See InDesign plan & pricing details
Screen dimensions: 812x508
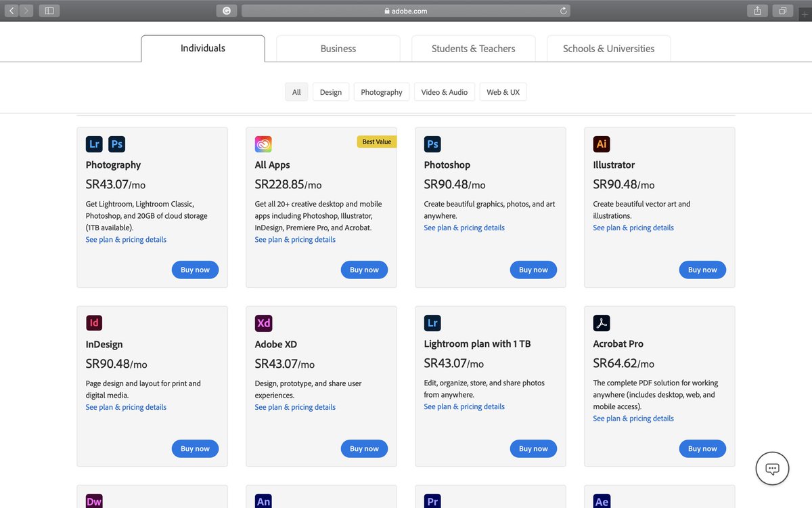click(126, 407)
